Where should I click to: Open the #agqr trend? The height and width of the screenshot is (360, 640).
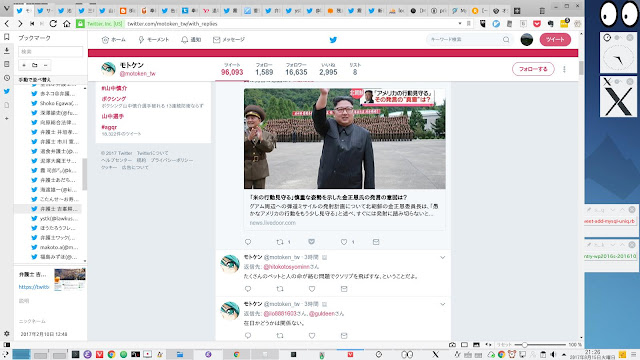109,127
